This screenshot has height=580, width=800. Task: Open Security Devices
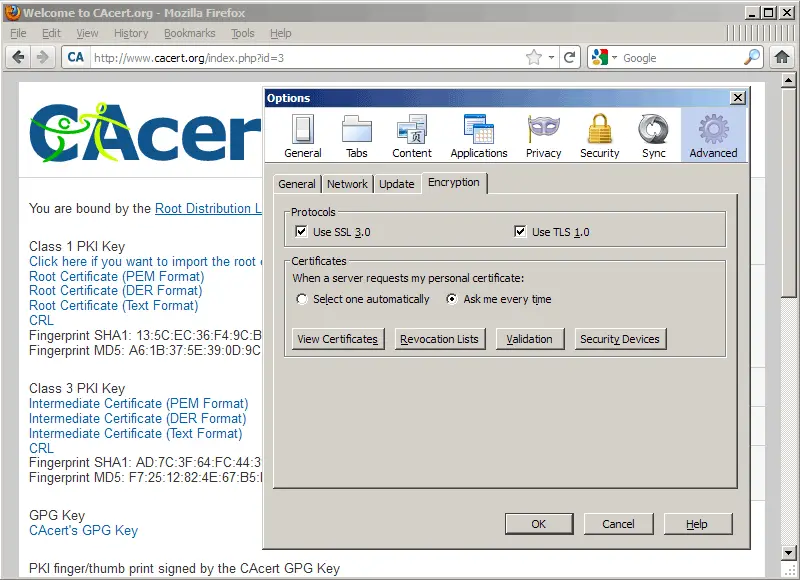pyautogui.click(x=620, y=339)
